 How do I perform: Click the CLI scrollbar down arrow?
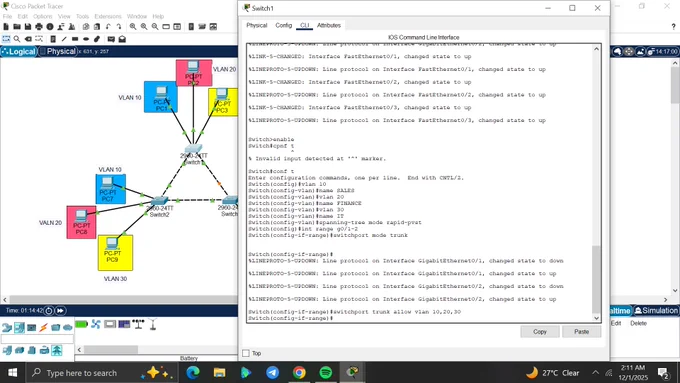(x=597, y=318)
